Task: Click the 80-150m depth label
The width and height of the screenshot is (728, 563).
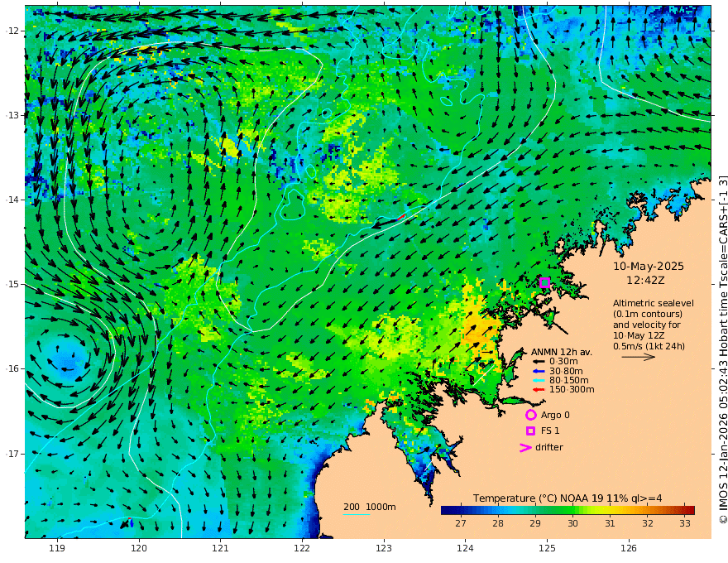Action: (x=569, y=380)
